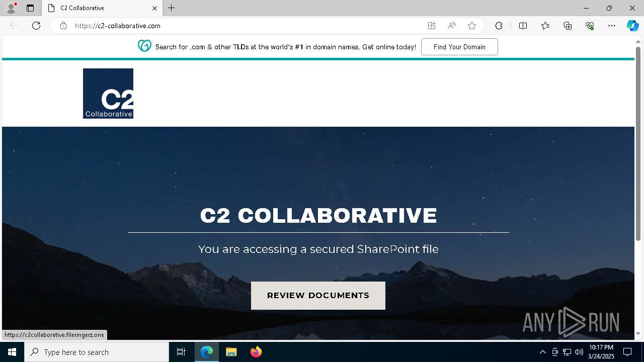Viewport: 644px width, 362px height.
Task: Open File Explorer from the taskbar
Action: pos(231,352)
